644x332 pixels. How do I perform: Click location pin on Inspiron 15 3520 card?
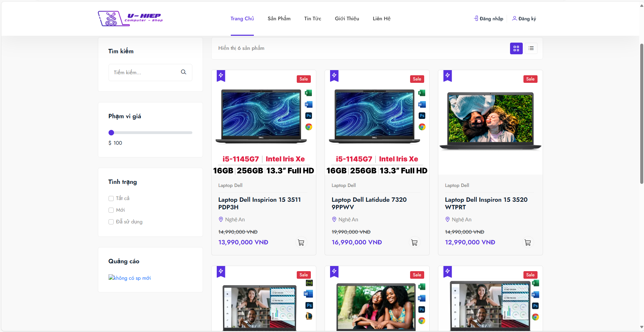click(x=448, y=219)
